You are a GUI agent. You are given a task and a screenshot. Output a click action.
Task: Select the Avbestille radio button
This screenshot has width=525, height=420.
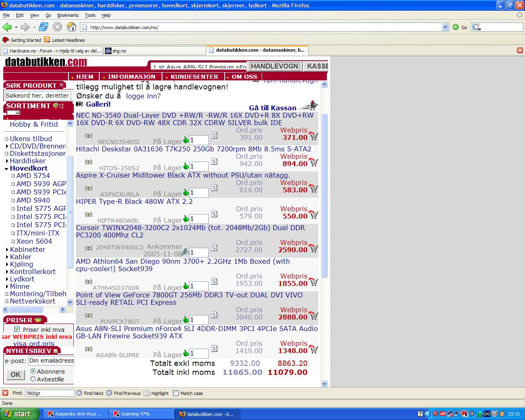coord(33,379)
